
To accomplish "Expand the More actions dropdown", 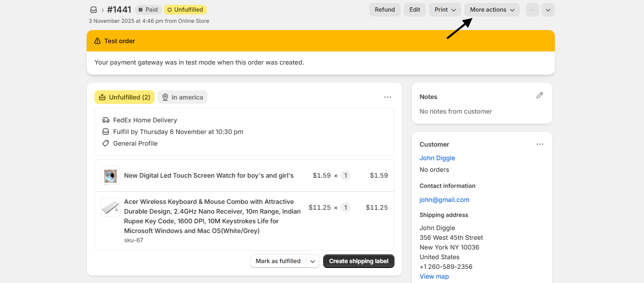I will (x=492, y=10).
